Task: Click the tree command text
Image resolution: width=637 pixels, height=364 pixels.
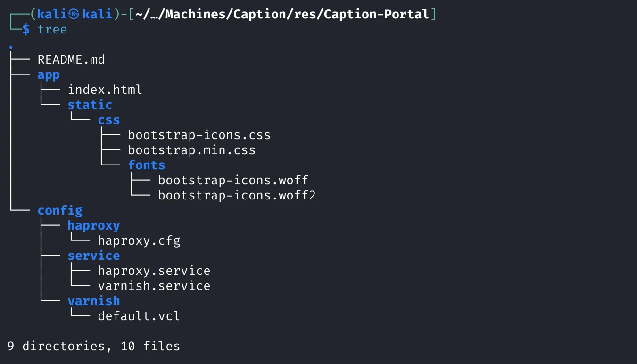Action: click(52, 29)
